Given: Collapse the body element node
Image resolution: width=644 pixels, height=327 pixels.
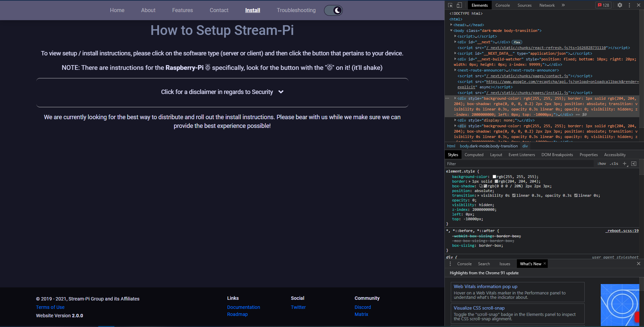Looking at the screenshot, I should [451, 31].
